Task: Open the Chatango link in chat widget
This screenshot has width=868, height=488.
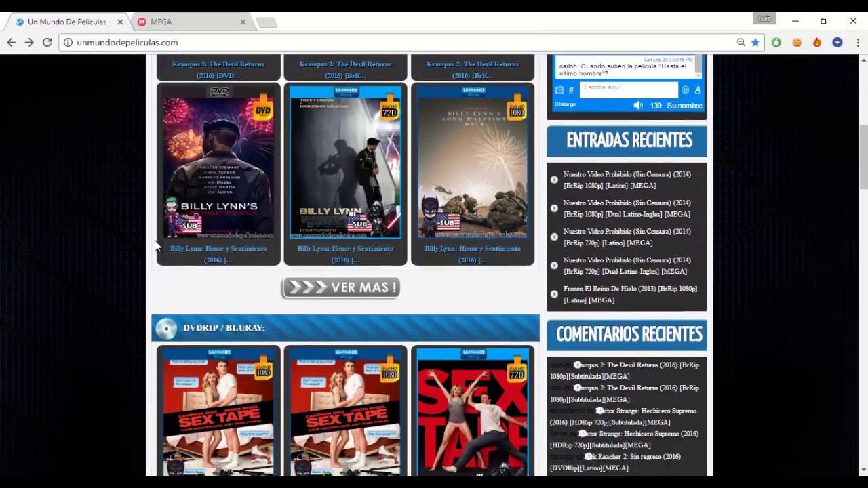Action: (x=565, y=104)
